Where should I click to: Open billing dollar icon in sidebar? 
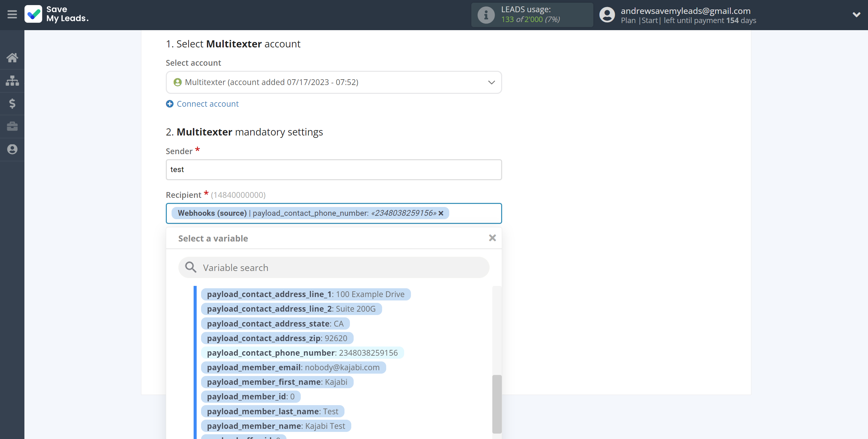point(12,103)
